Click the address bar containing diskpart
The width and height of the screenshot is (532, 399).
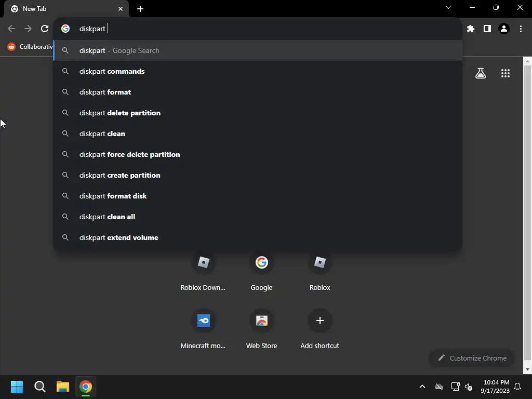coord(258,29)
